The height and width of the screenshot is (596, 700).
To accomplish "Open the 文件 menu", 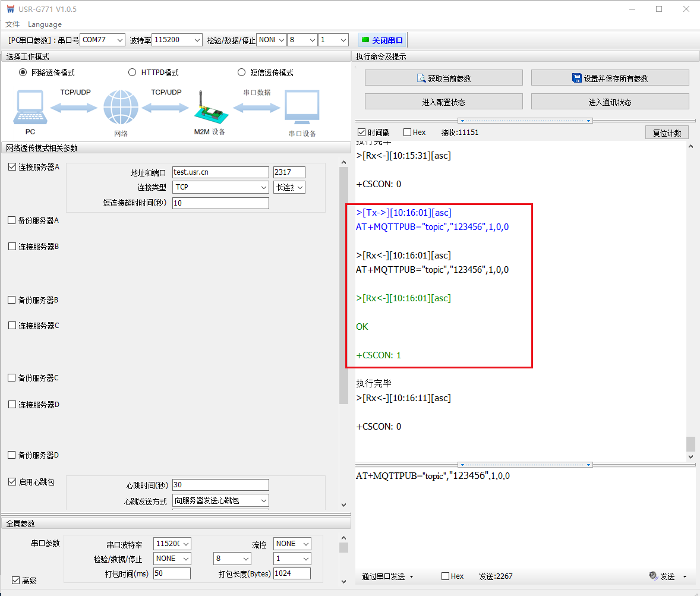I will click(12, 24).
